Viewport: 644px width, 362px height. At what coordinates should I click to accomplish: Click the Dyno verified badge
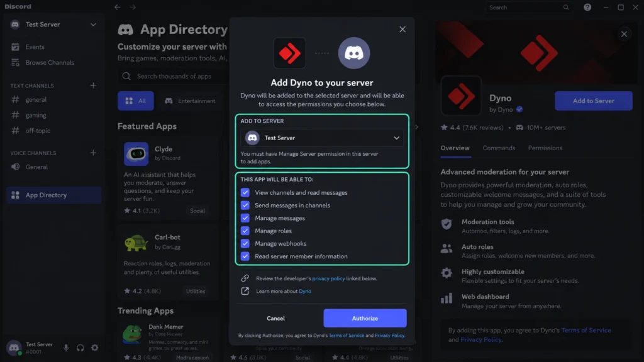(x=519, y=109)
